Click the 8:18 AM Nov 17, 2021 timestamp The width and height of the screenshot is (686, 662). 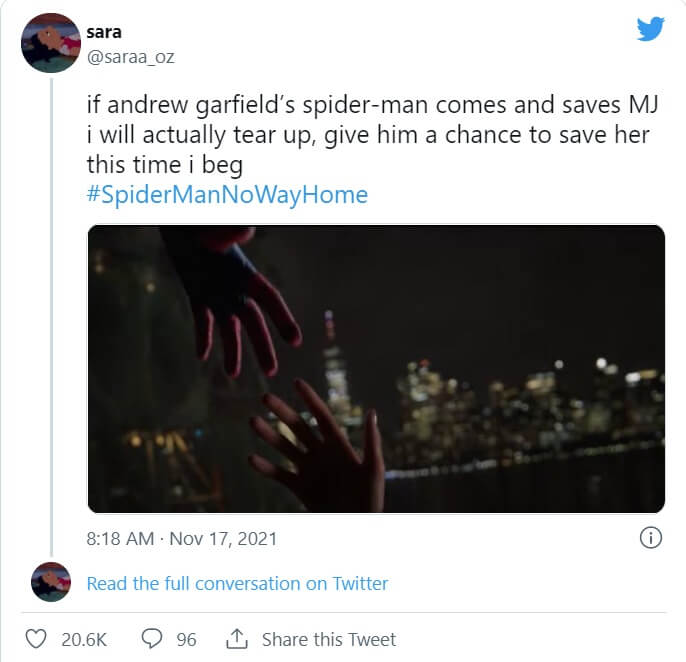pyautogui.click(x=182, y=539)
